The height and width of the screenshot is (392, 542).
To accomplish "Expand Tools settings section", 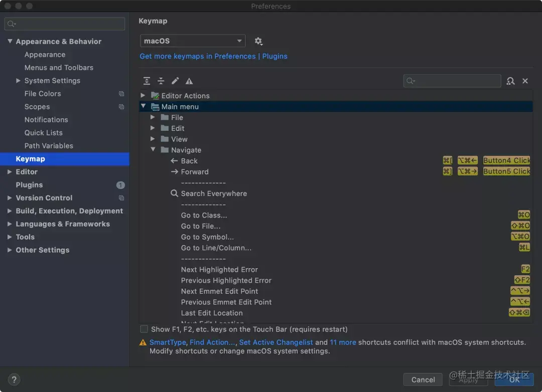I will [10, 237].
